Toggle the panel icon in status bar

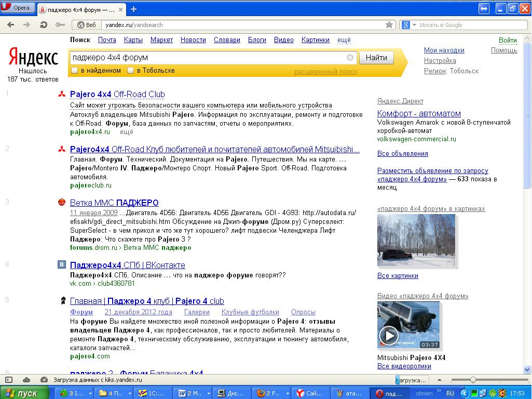[x=9, y=380]
